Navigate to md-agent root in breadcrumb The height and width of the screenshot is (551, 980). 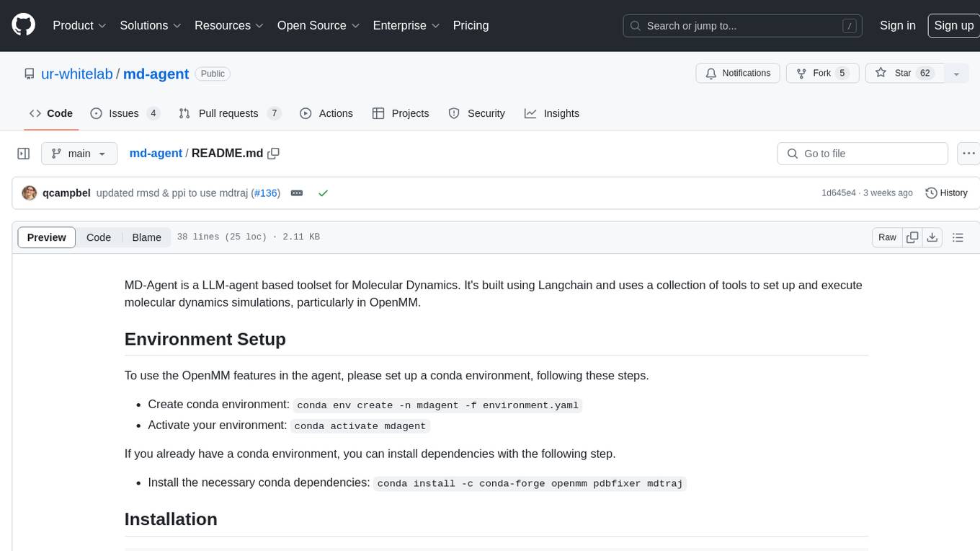click(x=156, y=154)
